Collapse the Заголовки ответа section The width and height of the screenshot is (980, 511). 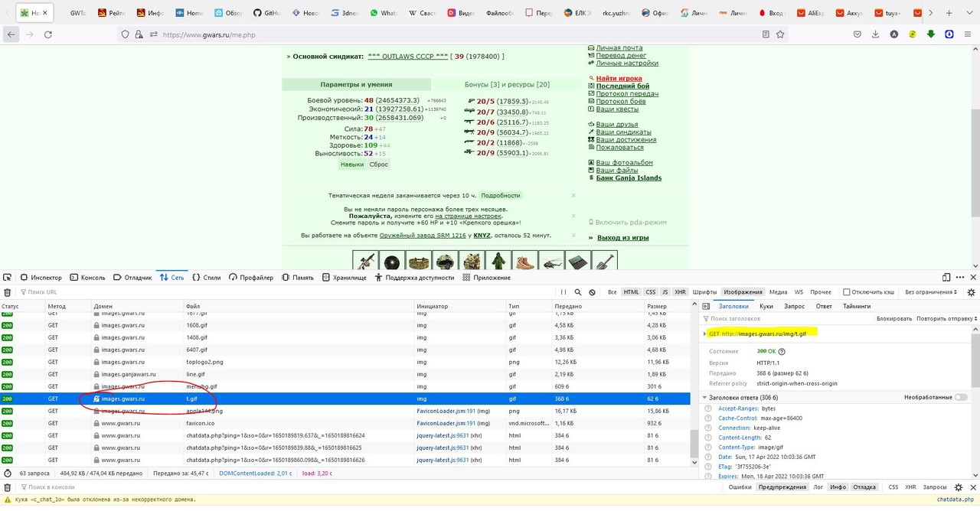tap(705, 398)
